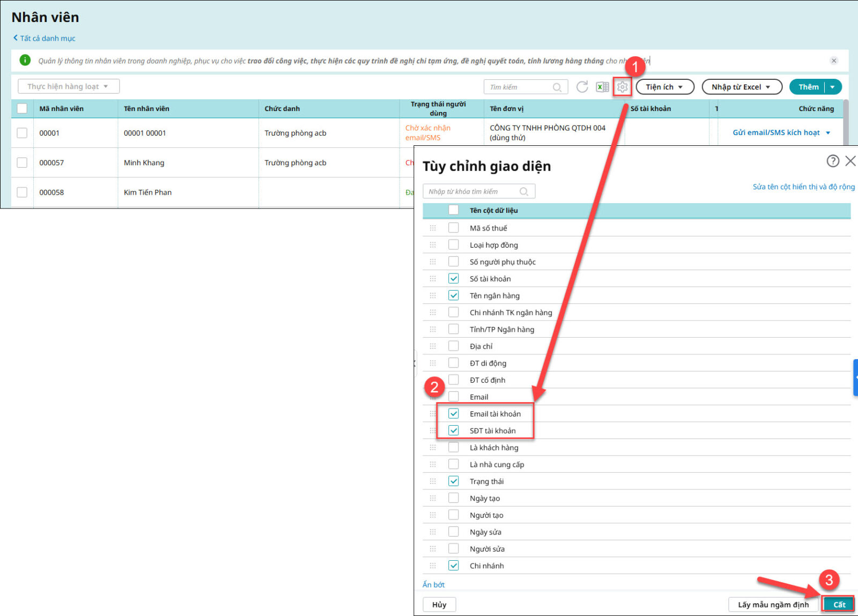The width and height of the screenshot is (858, 616).
Task: Click the help question mark icon
Action: click(x=832, y=161)
